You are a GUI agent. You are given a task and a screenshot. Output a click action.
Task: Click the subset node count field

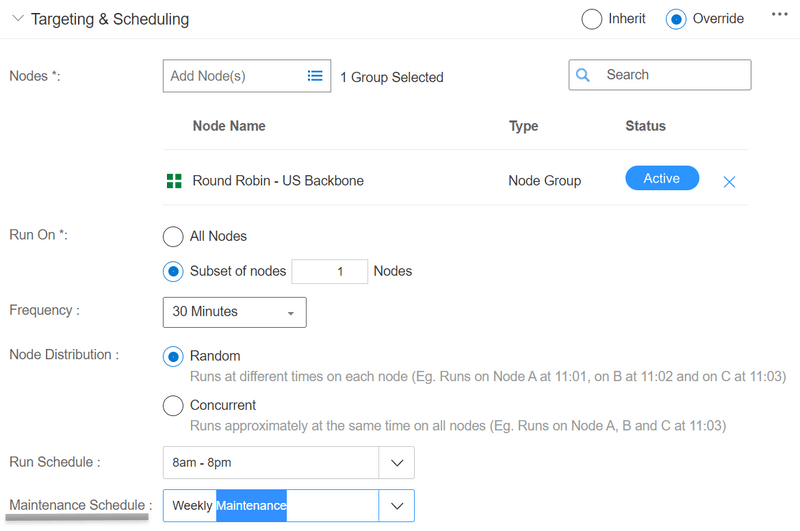[x=330, y=271]
